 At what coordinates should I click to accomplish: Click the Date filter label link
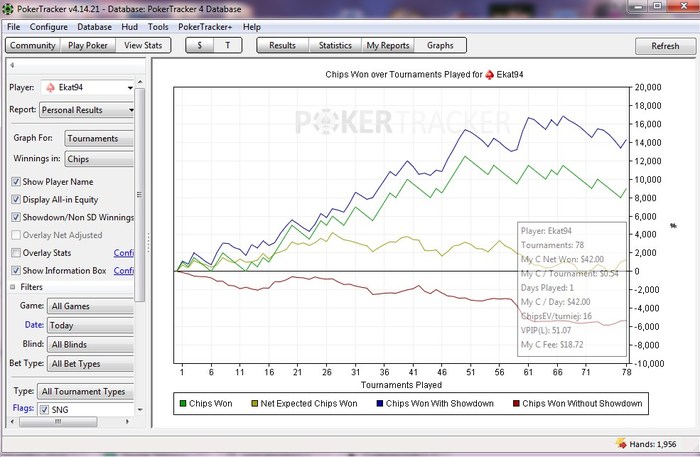pyautogui.click(x=34, y=325)
